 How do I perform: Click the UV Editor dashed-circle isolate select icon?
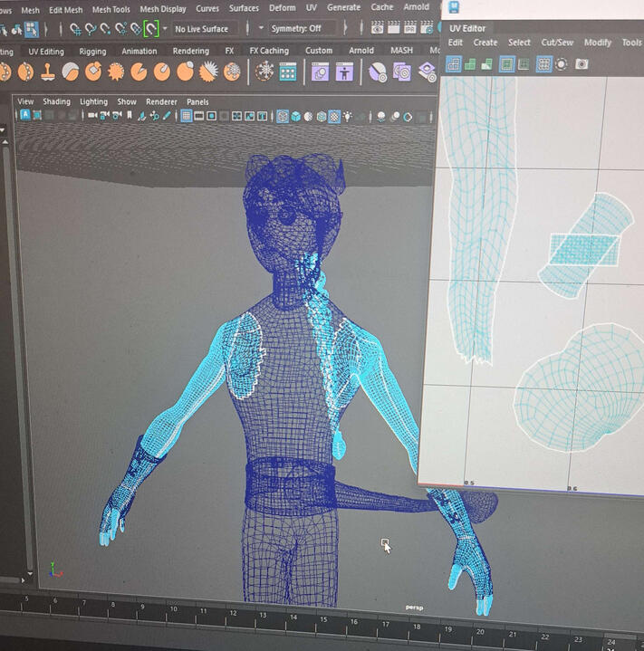pos(561,64)
